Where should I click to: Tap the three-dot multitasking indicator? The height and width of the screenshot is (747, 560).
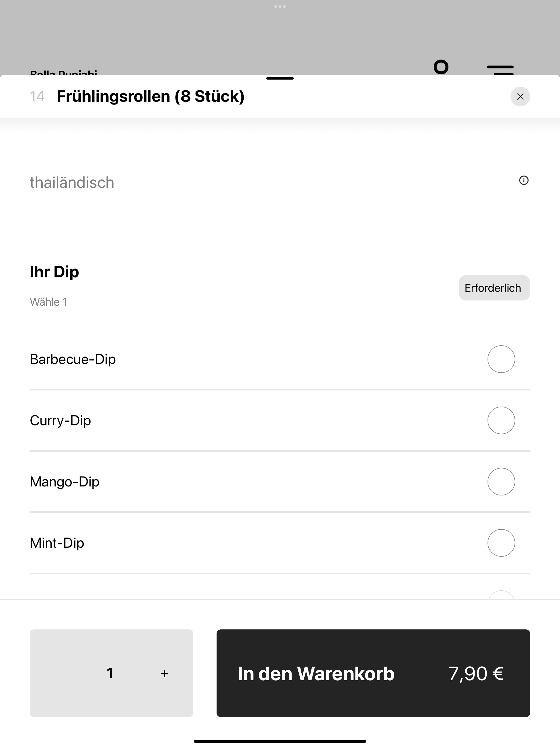tap(280, 6)
